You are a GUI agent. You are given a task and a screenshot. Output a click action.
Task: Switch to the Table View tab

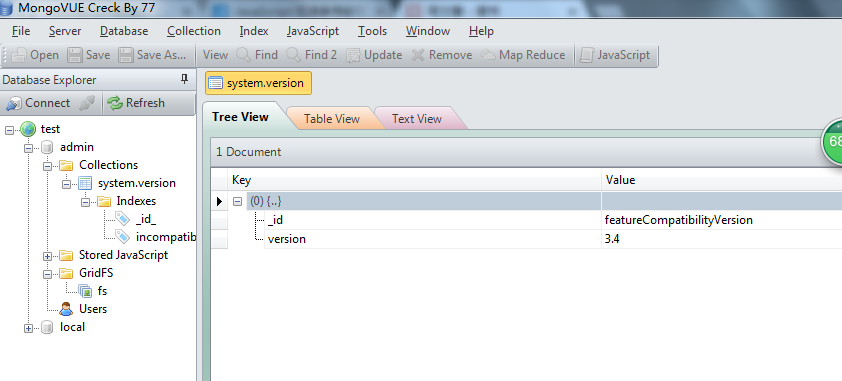pyautogui.click(x=331, y=119)
